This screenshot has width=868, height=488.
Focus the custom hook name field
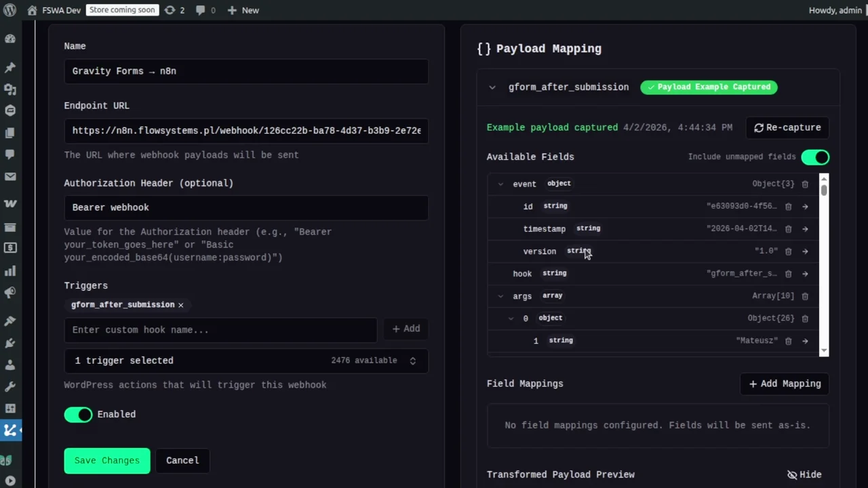point(220,330)
